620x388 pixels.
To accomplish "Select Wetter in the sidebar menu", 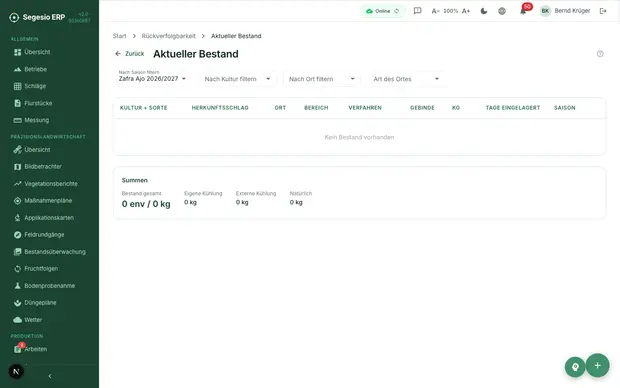I will pyautogui.click(x=33, y=320).
